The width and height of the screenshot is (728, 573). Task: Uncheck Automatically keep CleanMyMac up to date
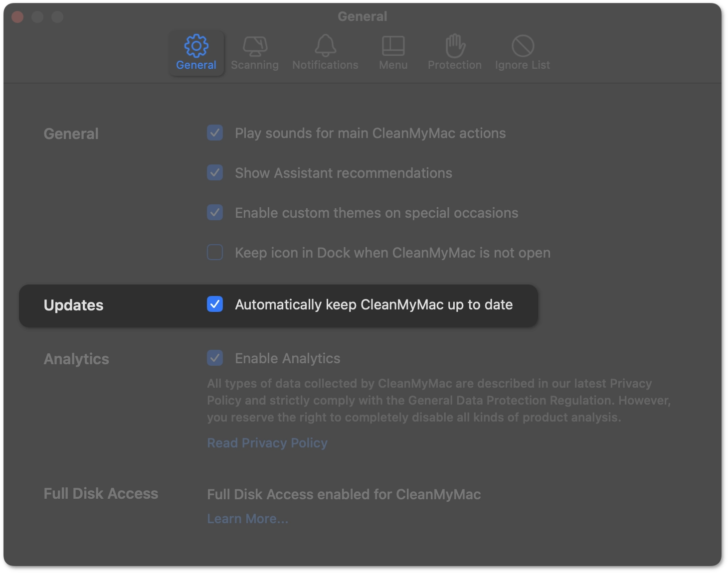215,304
